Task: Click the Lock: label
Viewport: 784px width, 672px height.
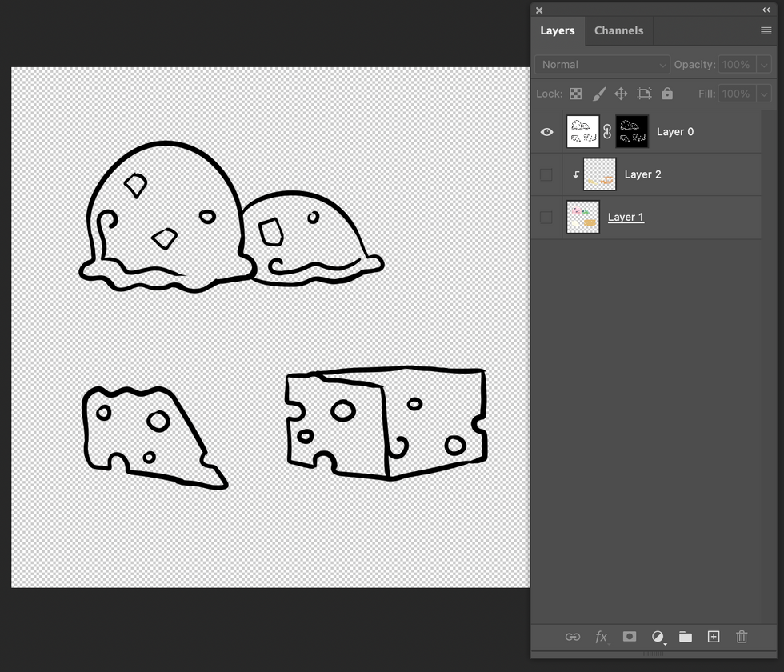Action: point(549,94)
